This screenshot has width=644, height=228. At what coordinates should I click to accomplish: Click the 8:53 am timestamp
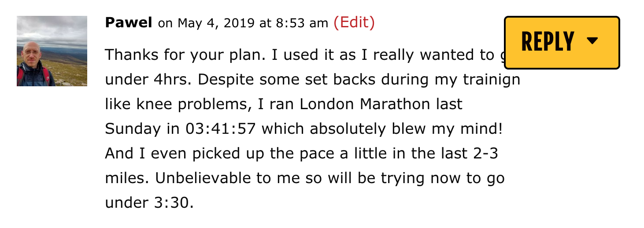click(302, 23)
